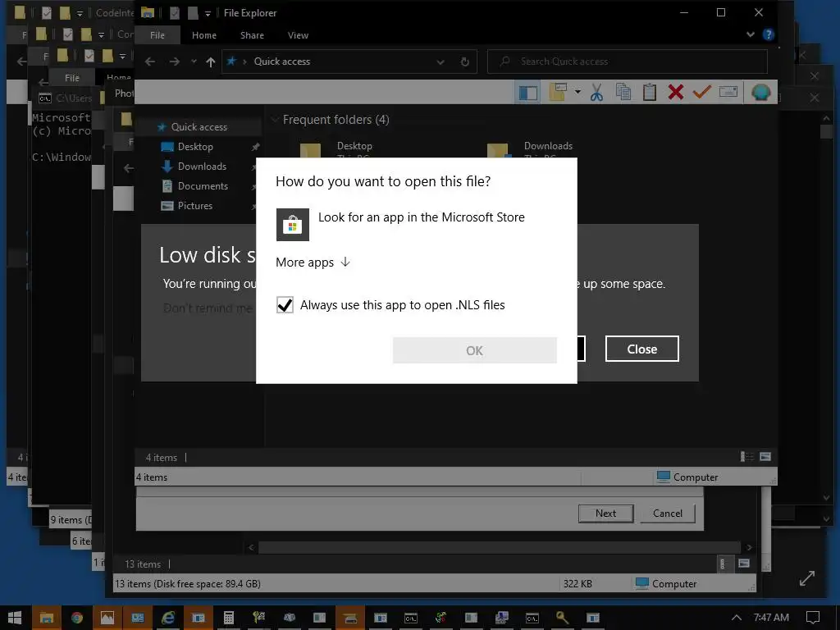
Task: Click Quick access in the address bar
Action: click(x=282, y=61)
